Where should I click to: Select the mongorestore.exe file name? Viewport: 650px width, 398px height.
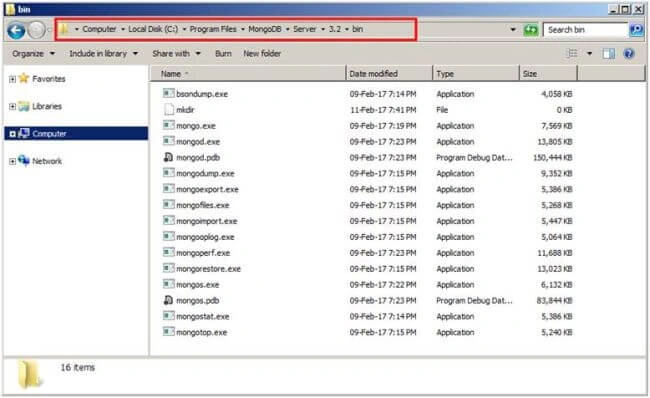coord(209,269)
